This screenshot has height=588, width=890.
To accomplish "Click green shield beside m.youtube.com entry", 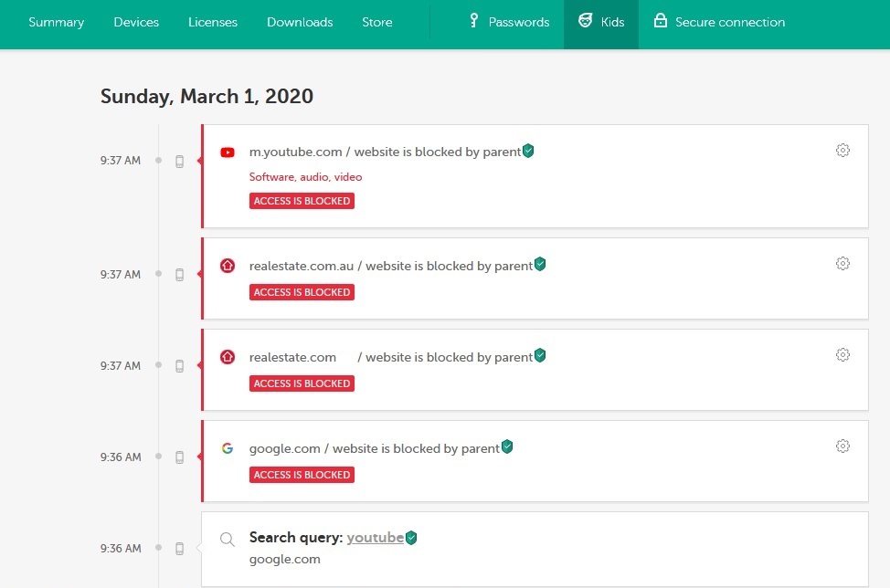I will (528, 151).
